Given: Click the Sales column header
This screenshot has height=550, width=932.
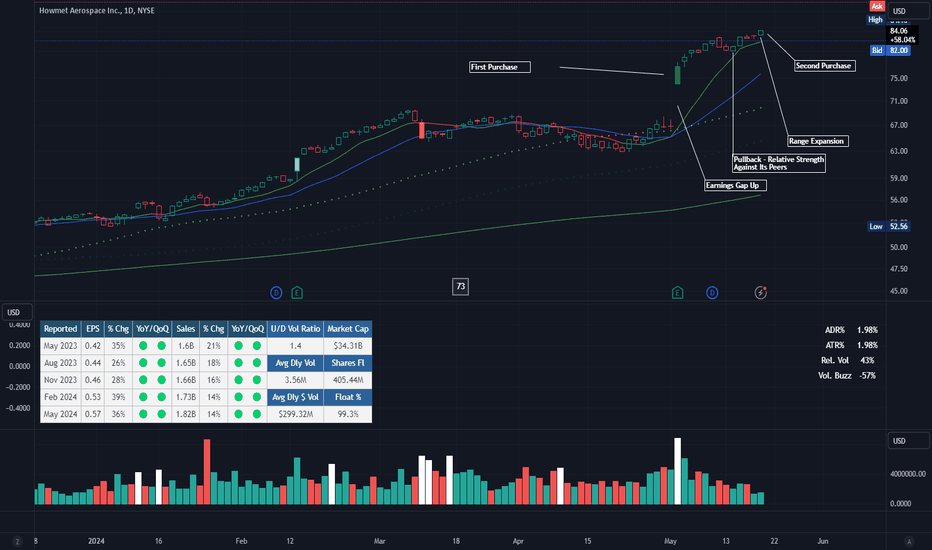Looking at the screenshot, I should [x=185, y=329].
